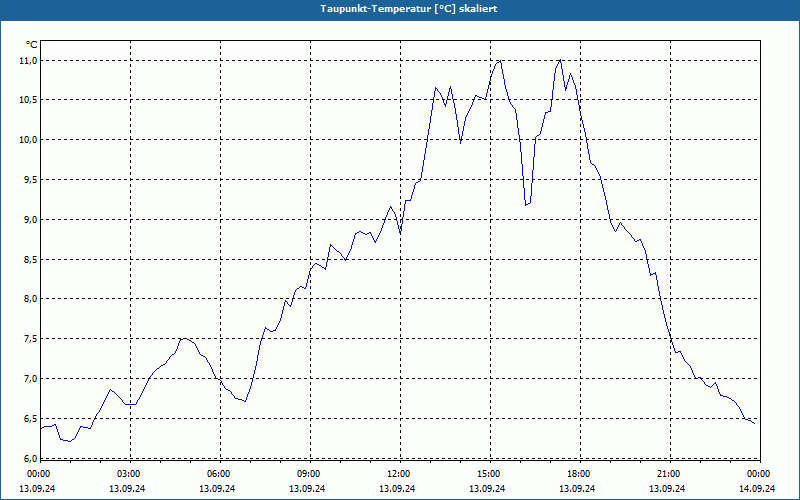Click the 15:00 time label
800x500 pixels.
[488, 474]
